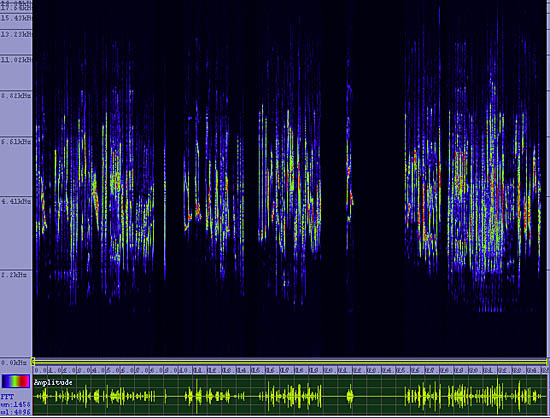Click the 15.43kHz frequency axis label
The image size is (550, 418).
pyautogui.click(x=16, y=18)
